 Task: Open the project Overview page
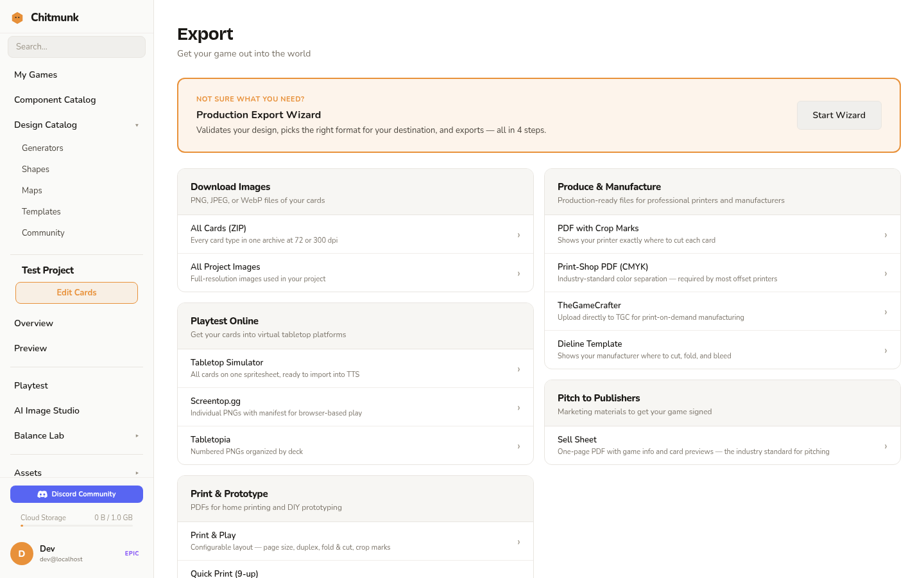coord(76,323)
